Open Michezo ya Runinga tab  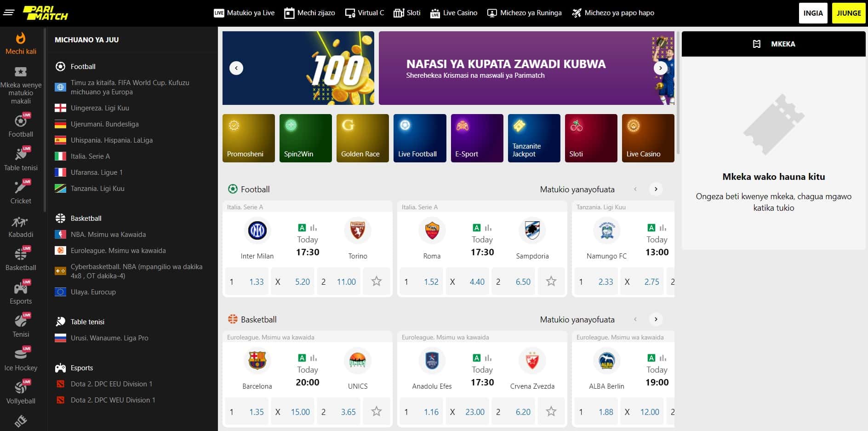(525, 13)
